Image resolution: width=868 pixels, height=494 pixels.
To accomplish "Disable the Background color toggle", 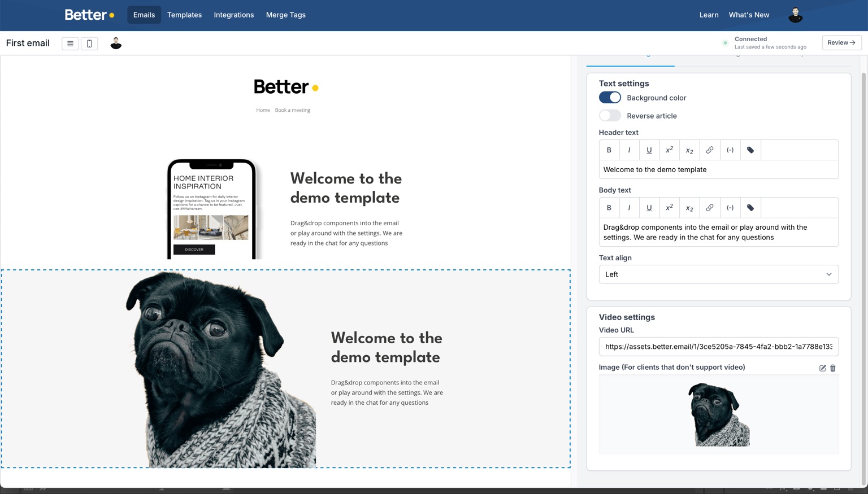I will click(610, 98).
